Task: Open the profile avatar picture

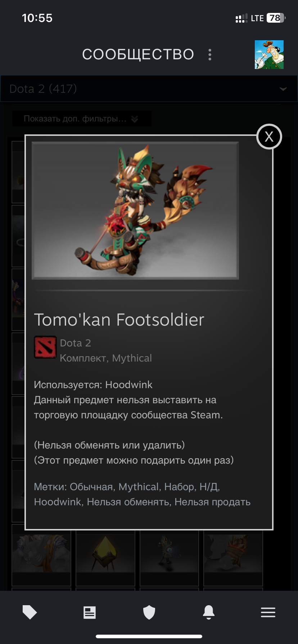Action: coord(269,55)
